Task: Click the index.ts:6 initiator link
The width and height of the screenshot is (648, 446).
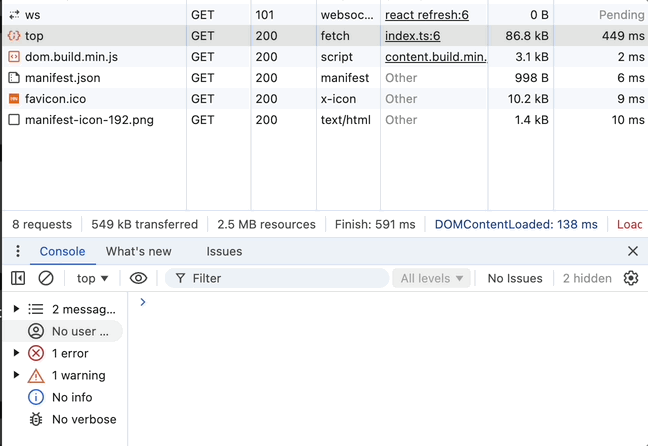Action: 412,36
